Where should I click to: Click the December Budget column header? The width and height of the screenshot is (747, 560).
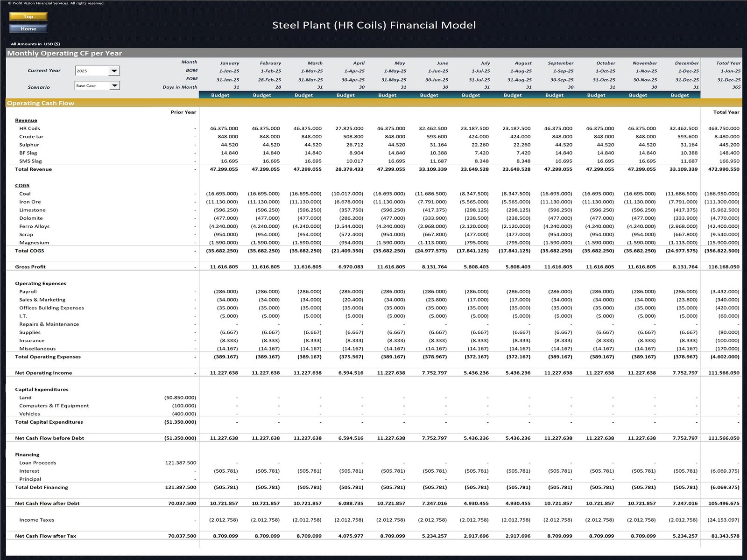[x=679, y=95]
